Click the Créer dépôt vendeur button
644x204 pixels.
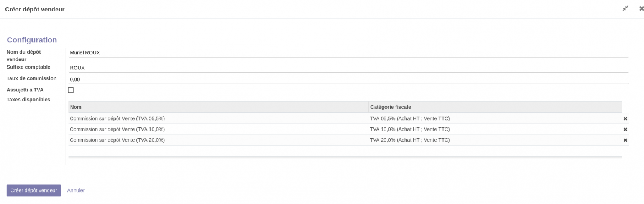tap(34, 190)
